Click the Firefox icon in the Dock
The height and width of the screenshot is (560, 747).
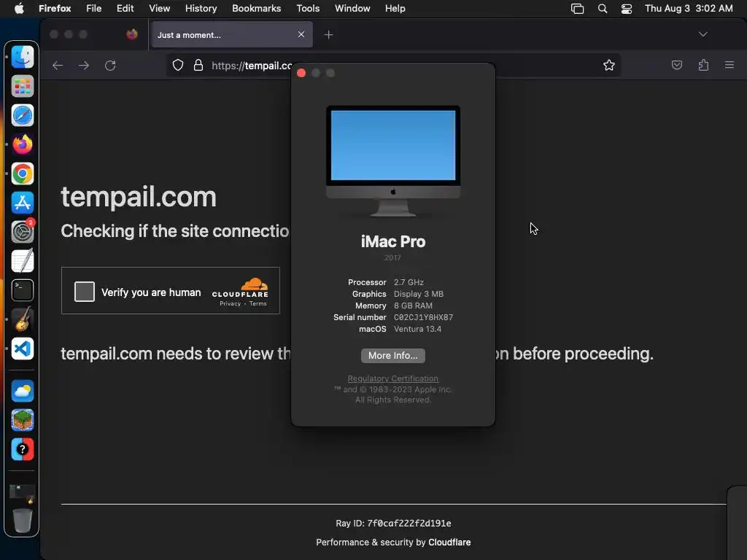point(23,144)
